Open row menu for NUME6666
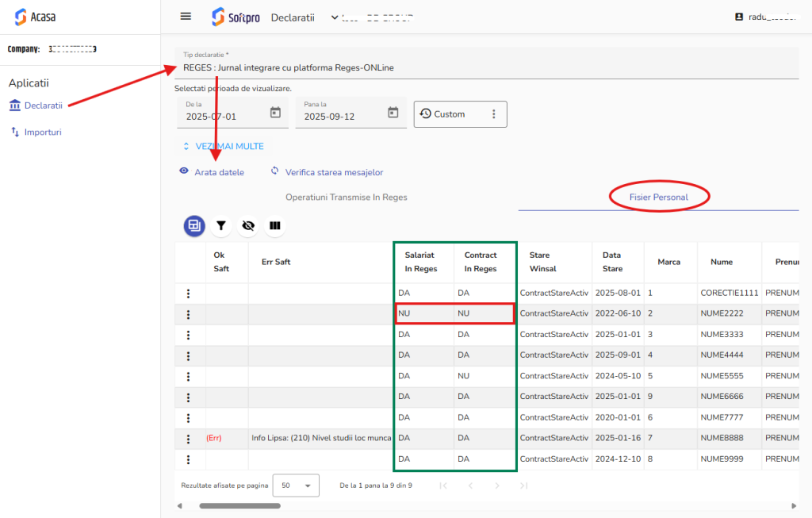Screen dimensions: 812x518 click(189, 397)
